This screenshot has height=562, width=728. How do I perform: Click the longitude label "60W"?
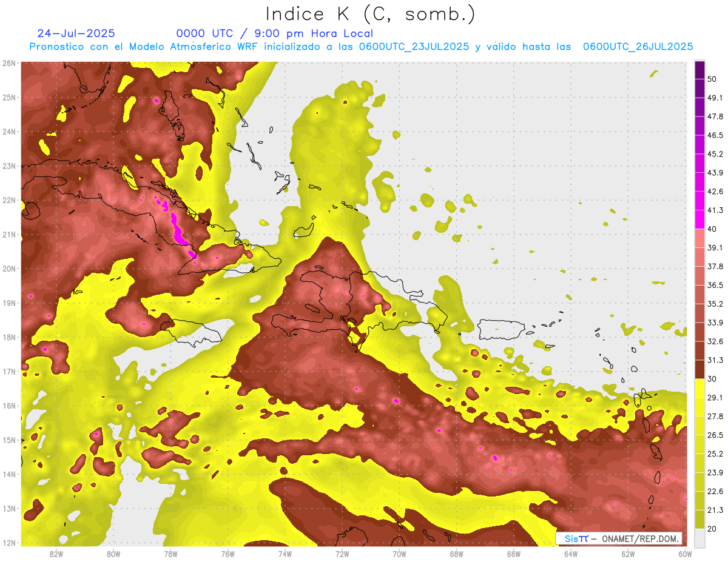(686, 554)
